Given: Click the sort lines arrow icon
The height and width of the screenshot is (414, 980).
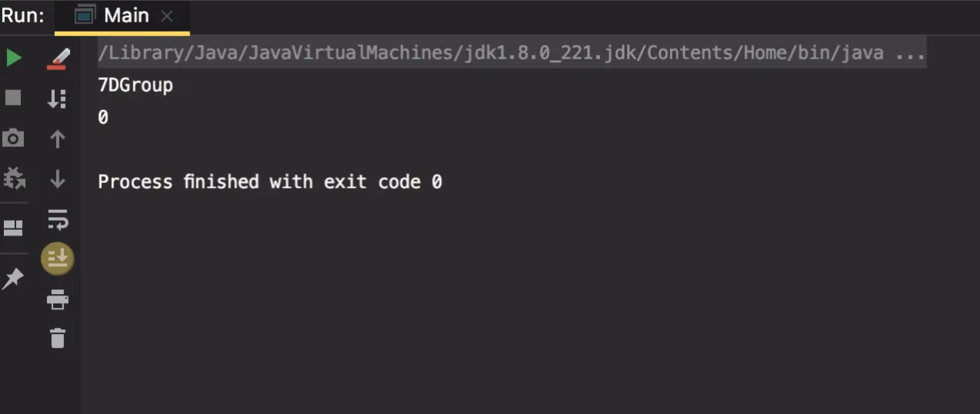Looking at the screenshot, I should pos(58,98).
